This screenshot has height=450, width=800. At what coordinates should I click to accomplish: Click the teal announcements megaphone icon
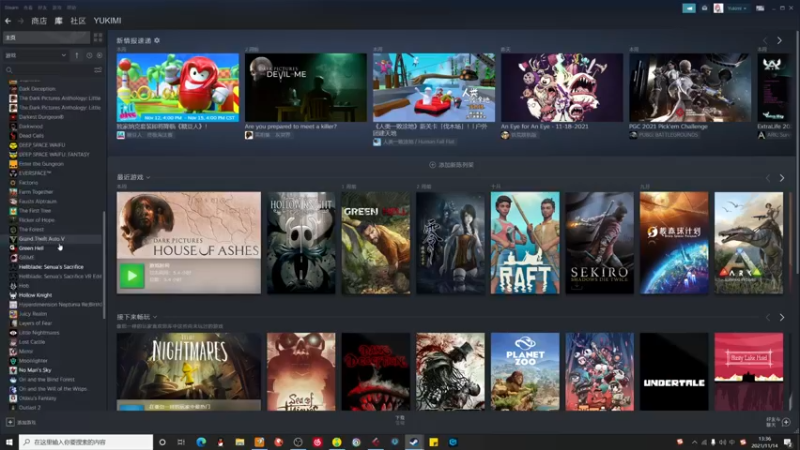click(689, 8)
